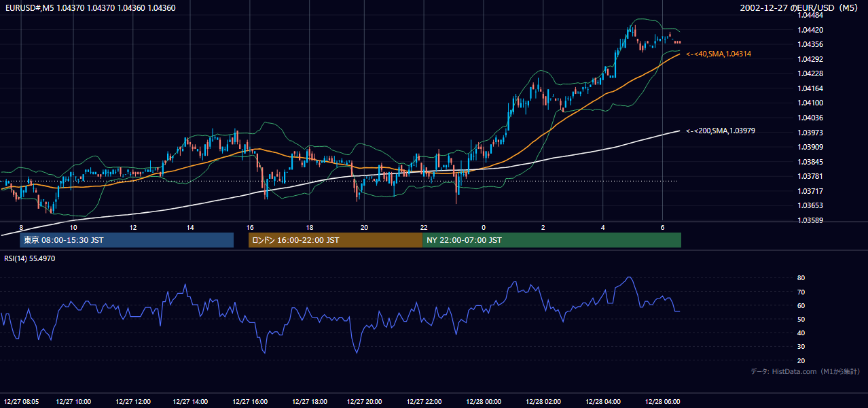Click the 12/27 14:00 time label
Image resolution: width=868 pixels, height=408 pixels.
(190, 401)
